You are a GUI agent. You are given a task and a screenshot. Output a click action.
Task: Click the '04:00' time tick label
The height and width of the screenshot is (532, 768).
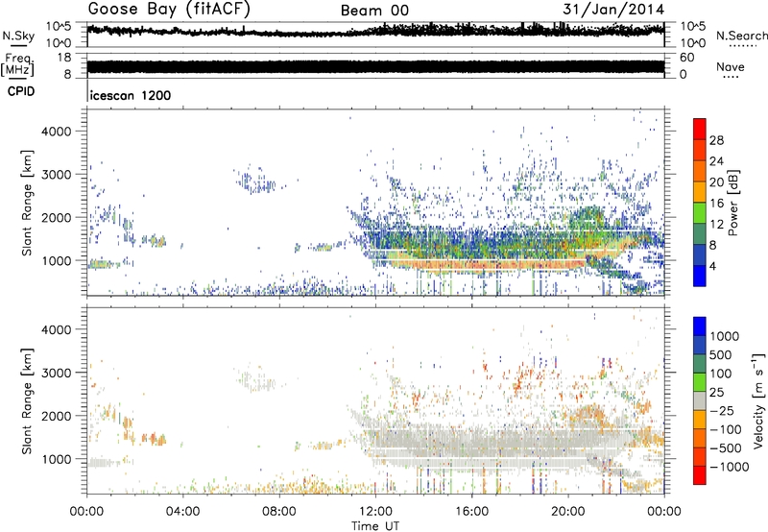(x=183, y=512)
